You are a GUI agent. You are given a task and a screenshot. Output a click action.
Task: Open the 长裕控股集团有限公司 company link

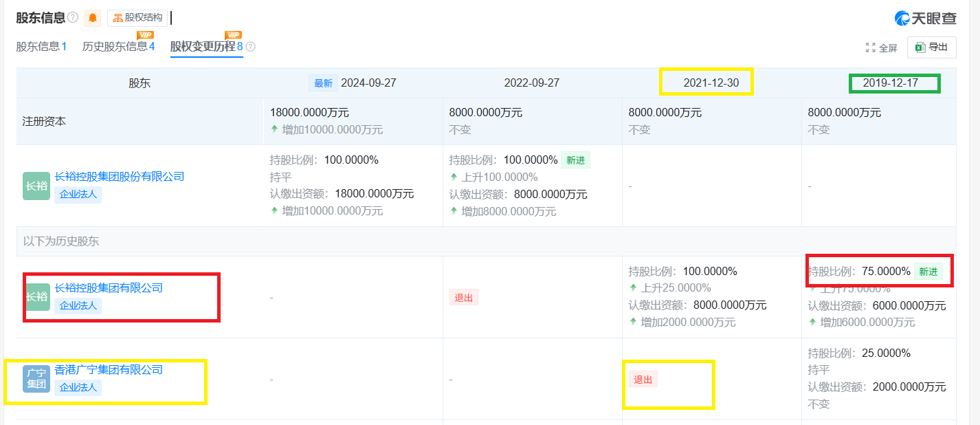click(109, 288)
